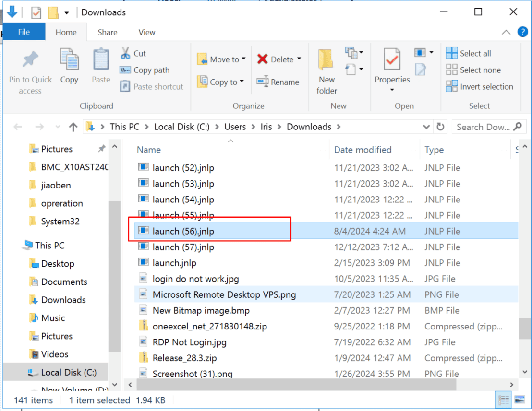Switch to Large icons view in status bar
532x411 pixels.
tap(520, 400)
